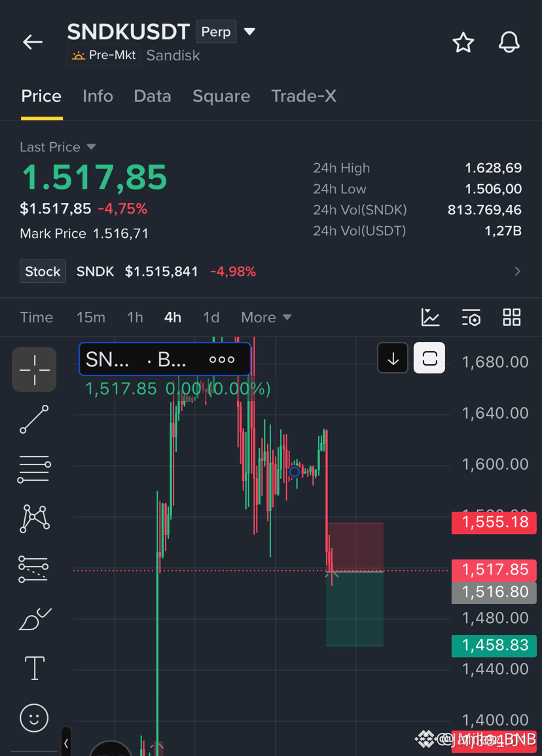
Task: Select the crosshair cursor tool
Action: 34,369
